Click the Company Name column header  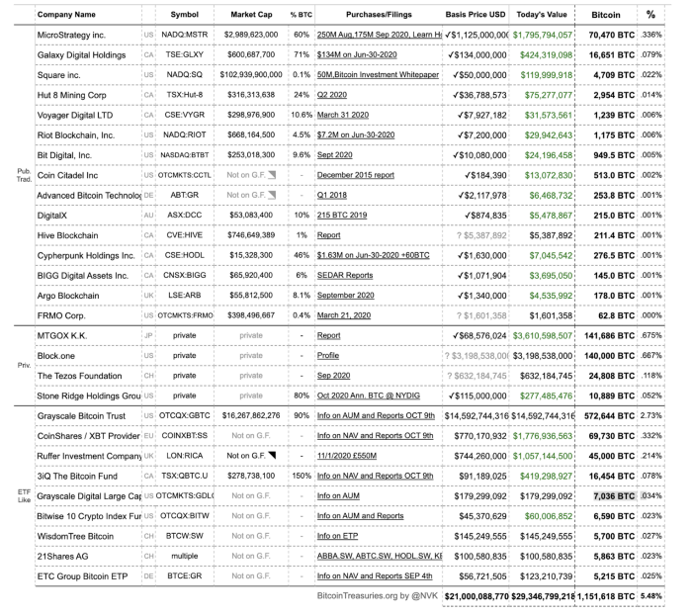(x=66, y=15)
